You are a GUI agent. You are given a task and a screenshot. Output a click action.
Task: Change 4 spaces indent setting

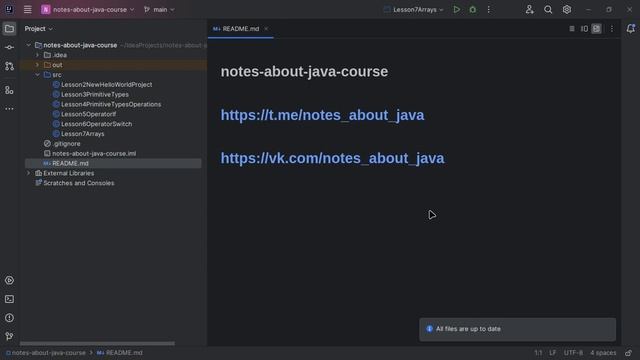coord(603,353)
